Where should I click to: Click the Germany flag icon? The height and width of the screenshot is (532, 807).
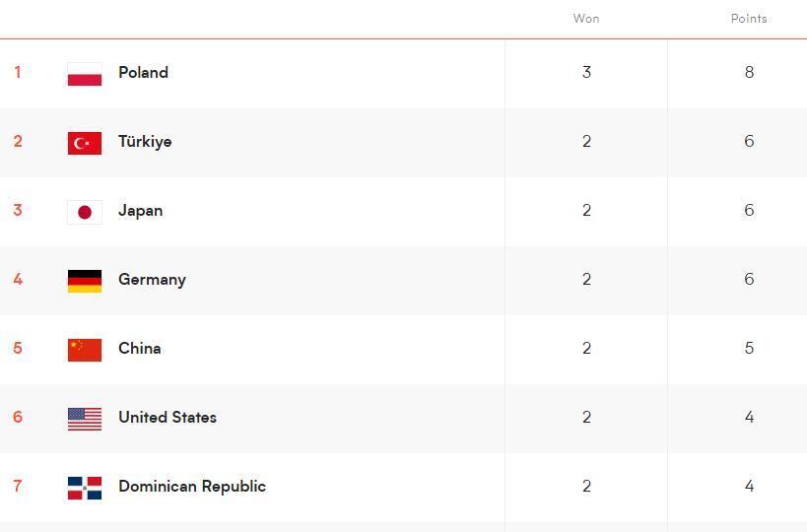pos(85,281)
